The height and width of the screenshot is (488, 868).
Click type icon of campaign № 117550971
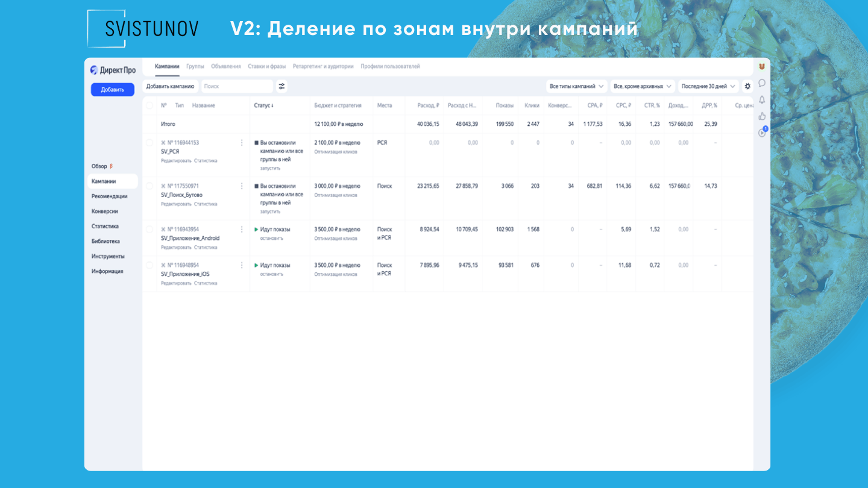click(x=163, y=186)
